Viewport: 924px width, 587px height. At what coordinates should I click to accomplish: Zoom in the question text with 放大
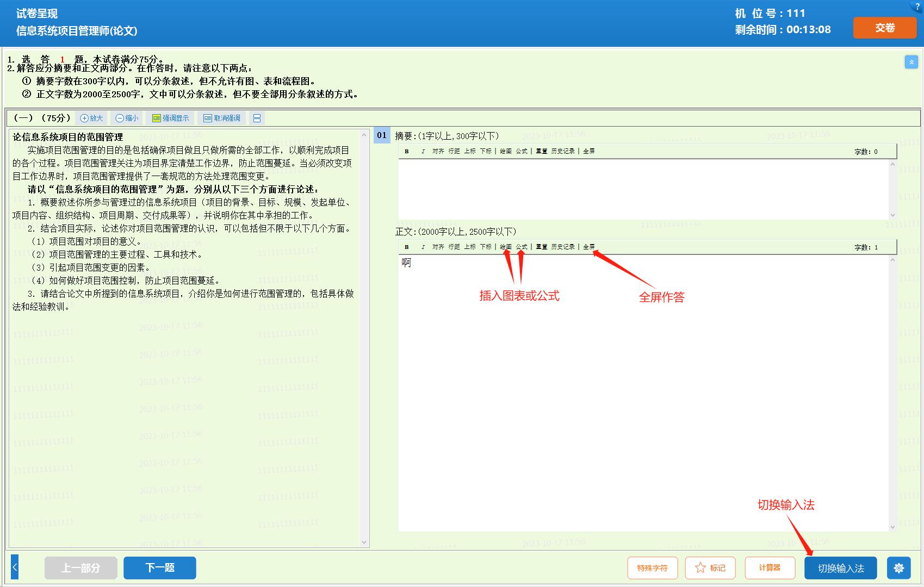91,118
